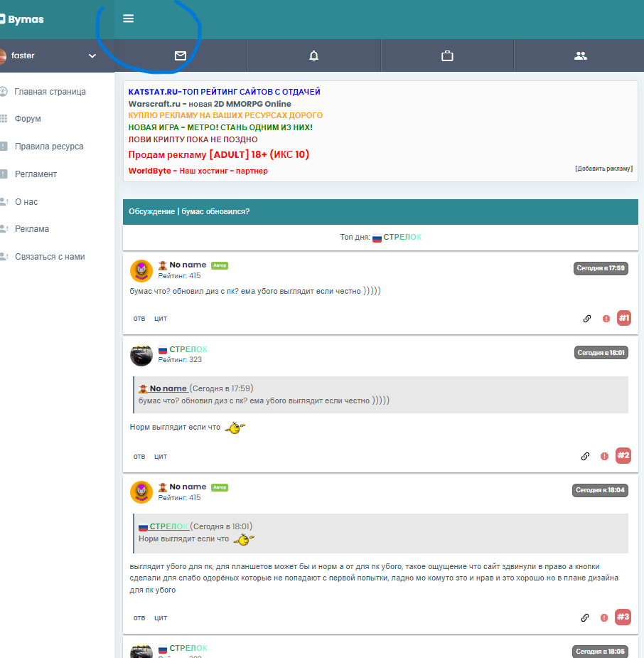Screen dimensions: 644x658
Task: Open Форум from sidebar
Action: pos(28,119)
